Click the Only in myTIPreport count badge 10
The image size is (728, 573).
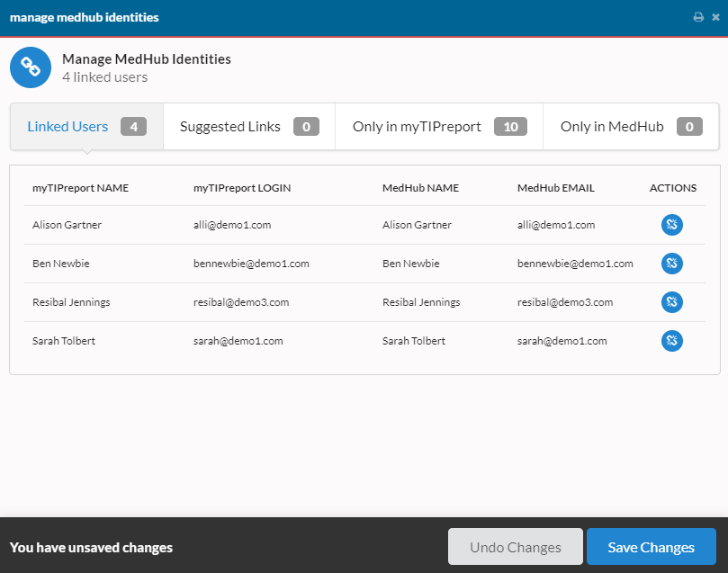(x=511, y=127)
